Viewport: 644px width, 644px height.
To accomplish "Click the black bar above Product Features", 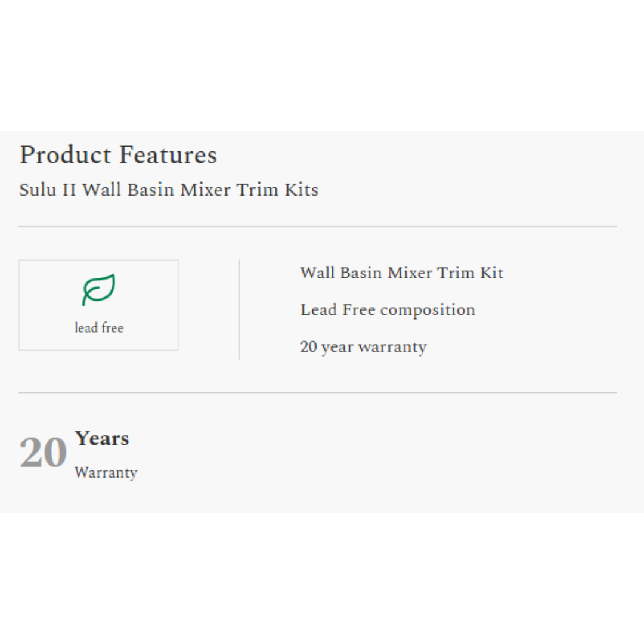I will point(322,64).
